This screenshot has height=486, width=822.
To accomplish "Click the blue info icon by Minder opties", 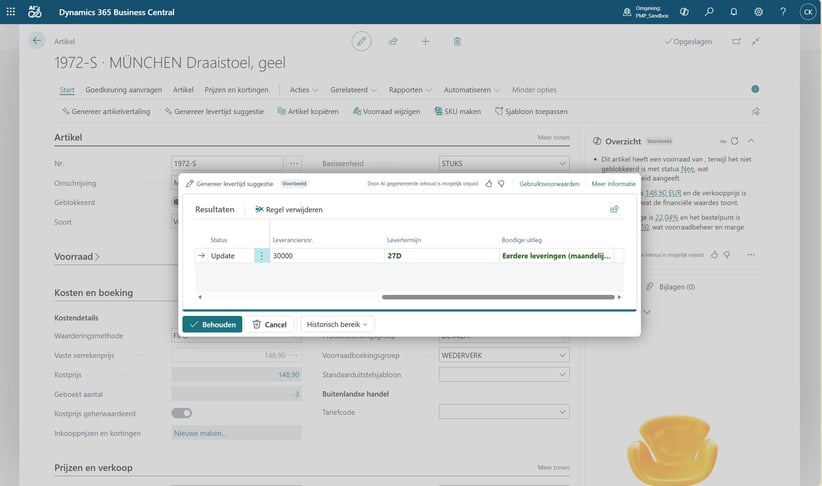I will 755,89.
